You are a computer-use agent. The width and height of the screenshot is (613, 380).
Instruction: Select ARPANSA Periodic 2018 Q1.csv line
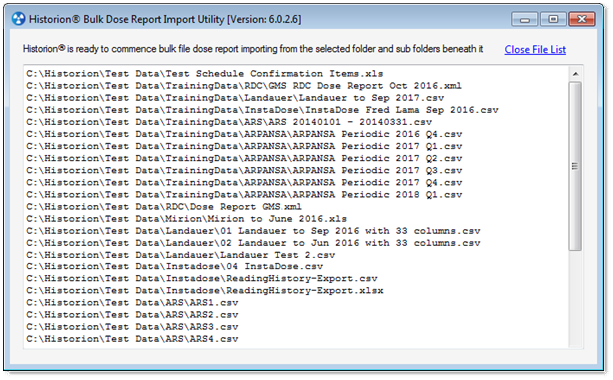coord(244,195)
